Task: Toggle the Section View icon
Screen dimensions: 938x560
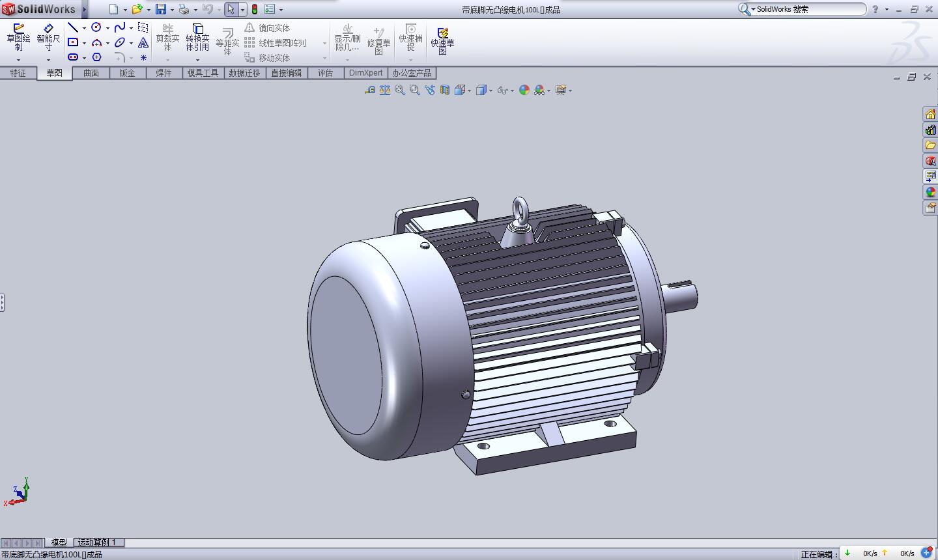Action: 445,91
